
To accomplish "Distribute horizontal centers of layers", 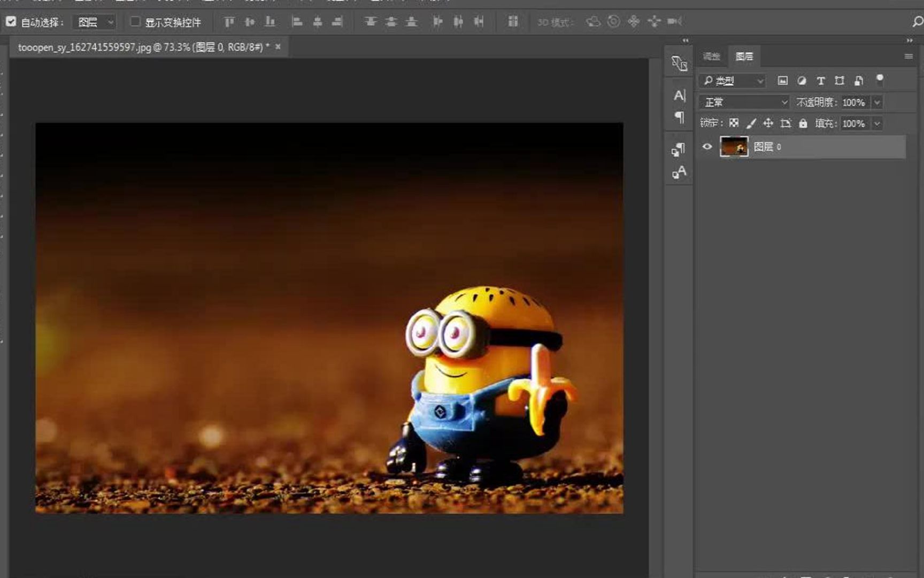I will click(458, 21).
